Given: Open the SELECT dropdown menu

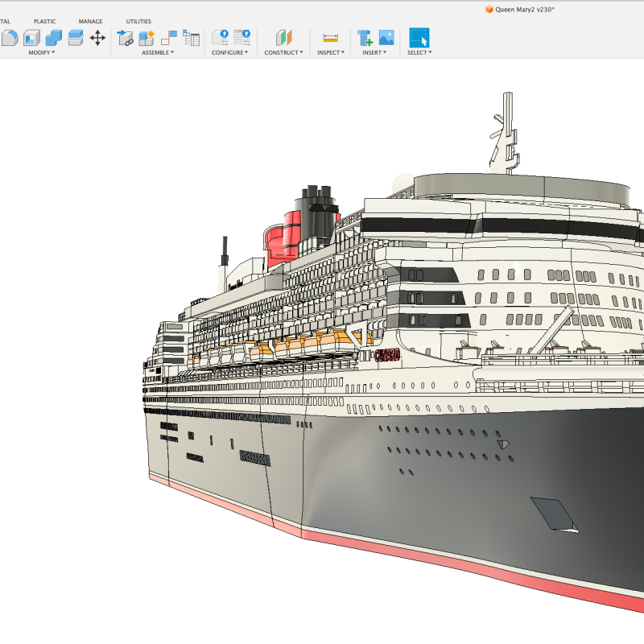Looking at the screenshot, I should 419,53.
